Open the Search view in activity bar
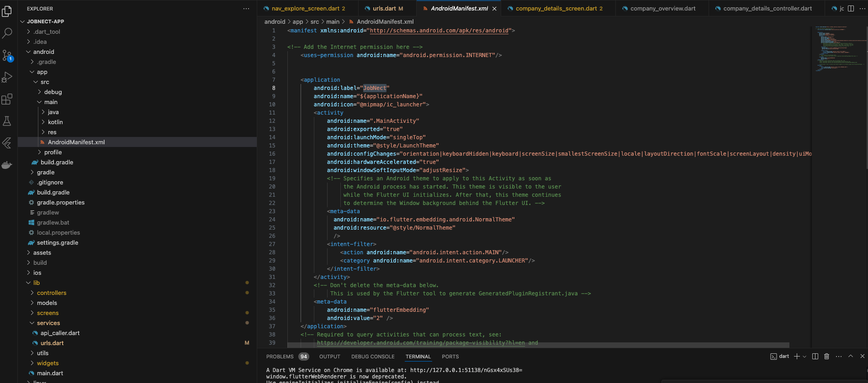The height and width of the screenshot is (383, 868). [7, 33]
